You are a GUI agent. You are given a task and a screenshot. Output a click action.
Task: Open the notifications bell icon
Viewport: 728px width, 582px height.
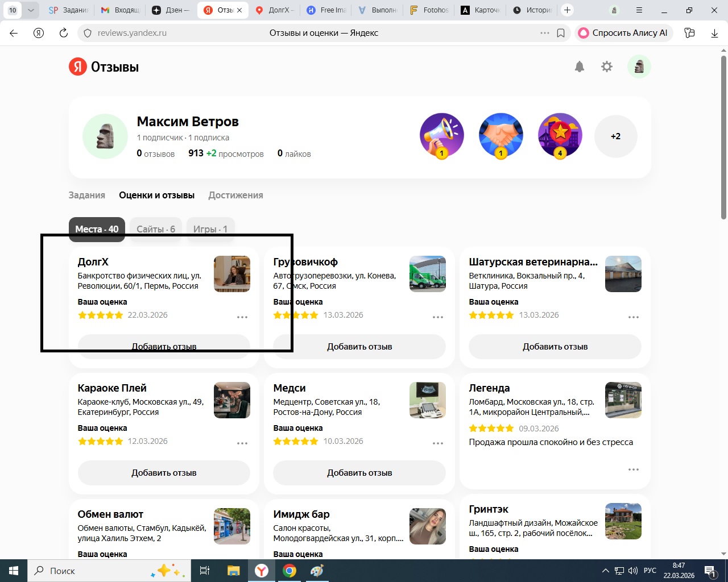tap(579, 67)
